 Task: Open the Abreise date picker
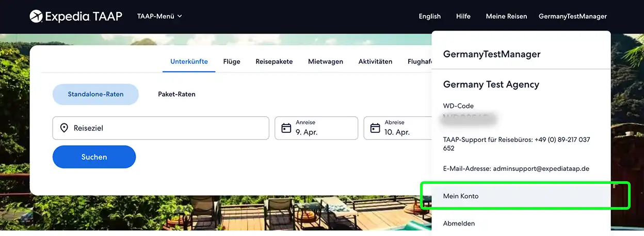(x=398, y=128)
